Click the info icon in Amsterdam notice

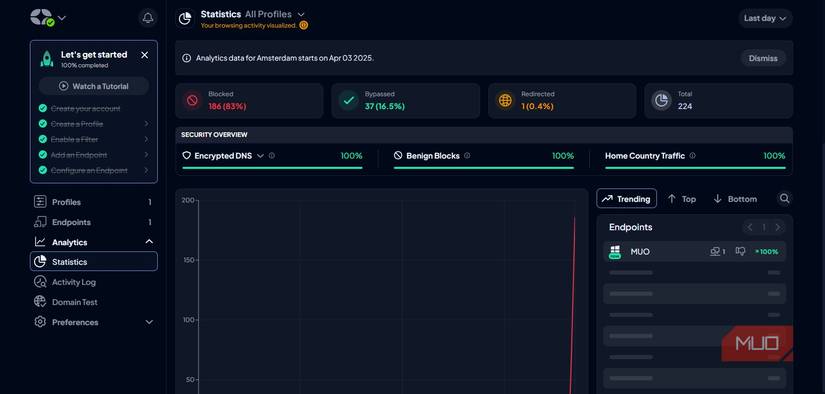point(186,58)
